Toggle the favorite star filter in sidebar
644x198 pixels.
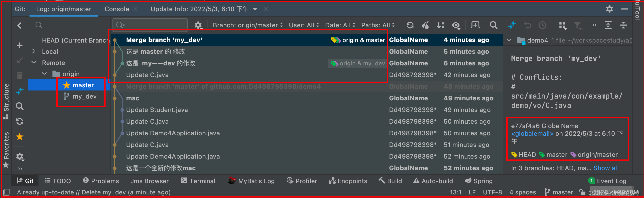coord(19,137)
